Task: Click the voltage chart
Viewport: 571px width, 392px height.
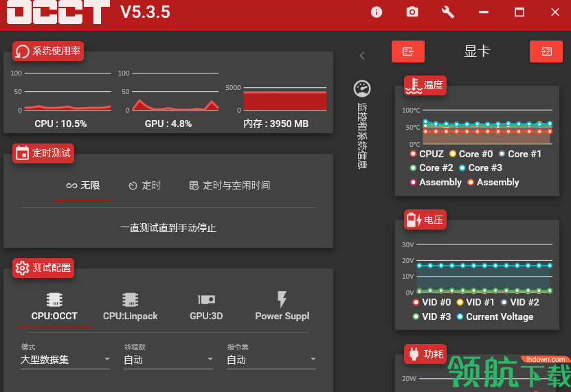Action: (484, 268)
